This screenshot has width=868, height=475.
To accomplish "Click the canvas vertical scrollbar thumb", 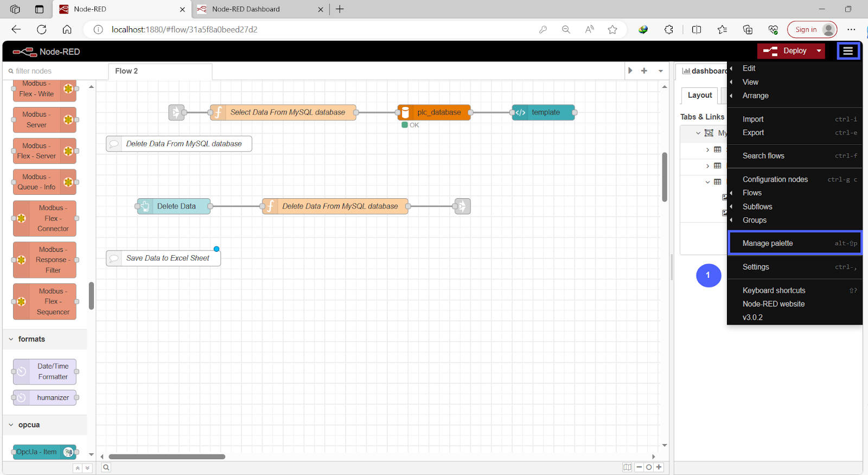I will [665, 177].
